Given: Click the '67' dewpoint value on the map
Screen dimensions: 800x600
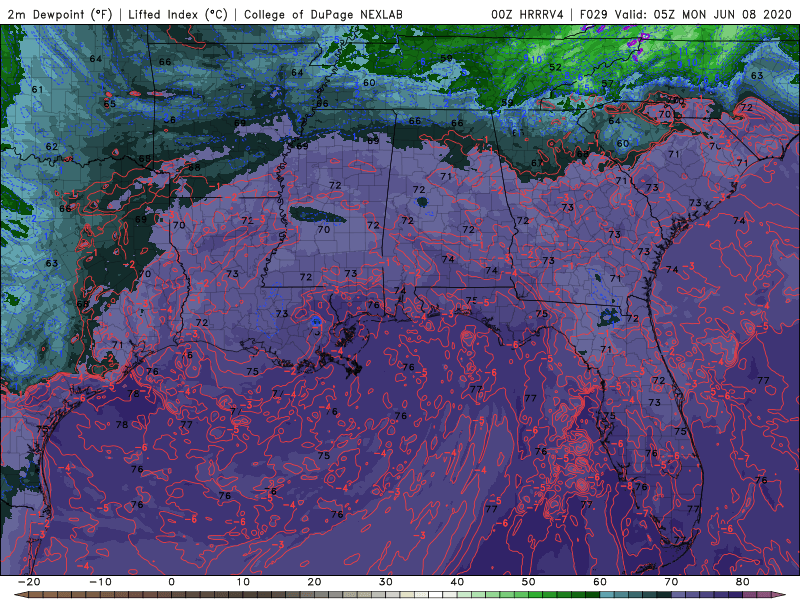Looking at the screenshot, I should pos(537,163).
